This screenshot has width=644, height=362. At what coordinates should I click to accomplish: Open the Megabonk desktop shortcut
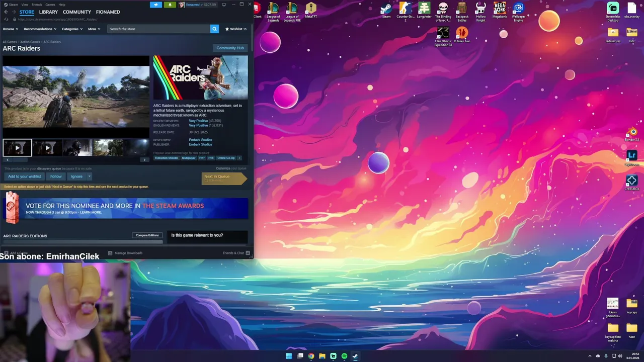(x=500, y=10)
